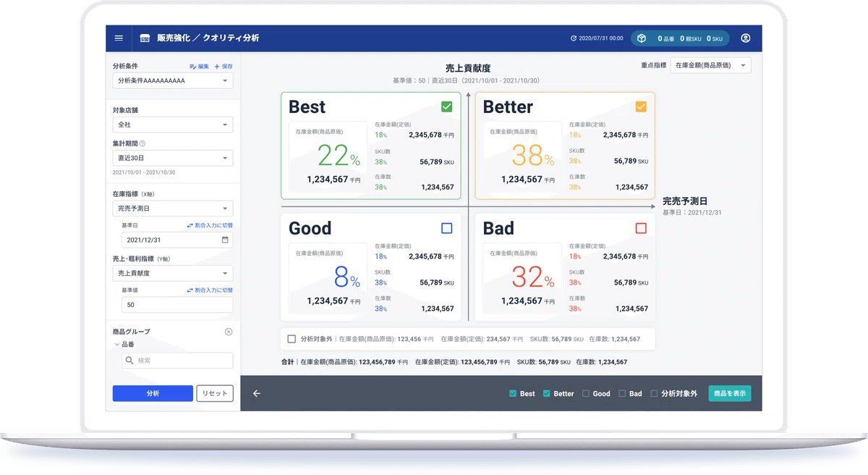Viewport: 868px width, 475px height.
Task: Click the Best quadrant title
Action: 307,106
